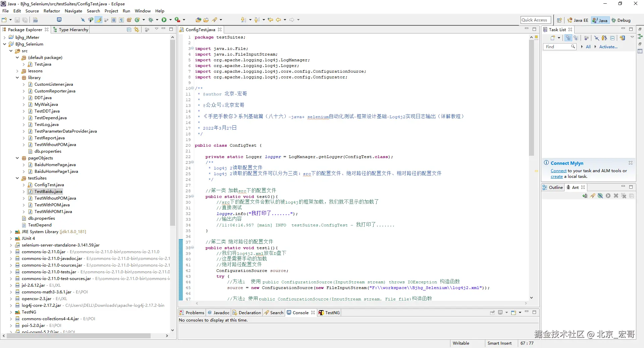
Task: Open the Run button dropdown arrow
Action: coord(170,20)
